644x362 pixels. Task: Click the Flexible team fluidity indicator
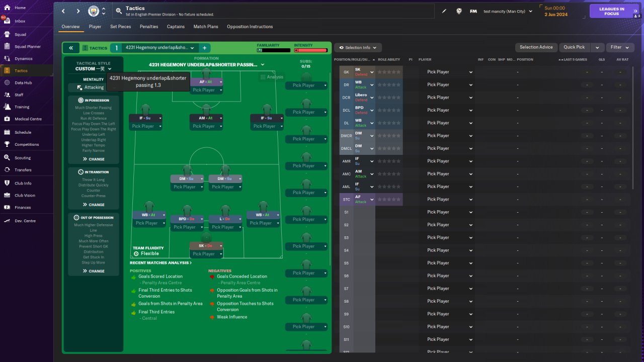point(146,253)
